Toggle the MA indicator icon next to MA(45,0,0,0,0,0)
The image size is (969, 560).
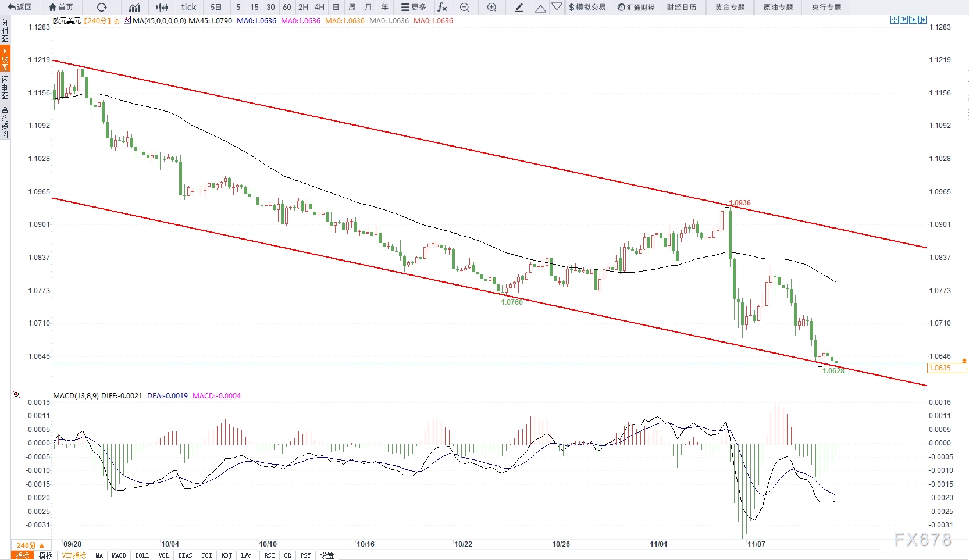127,20
